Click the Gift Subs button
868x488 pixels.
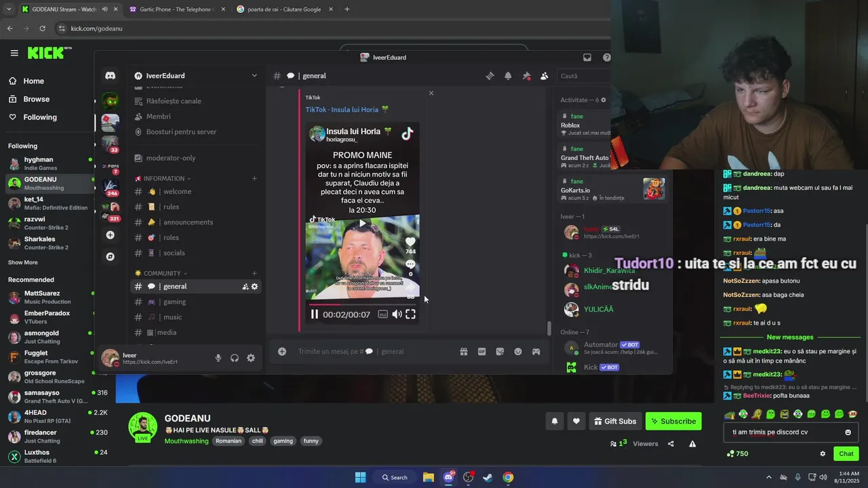point(615,421)
